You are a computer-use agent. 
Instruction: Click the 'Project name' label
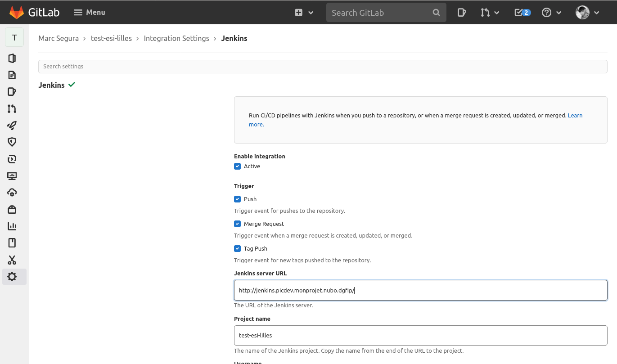(x=252, y=319)
